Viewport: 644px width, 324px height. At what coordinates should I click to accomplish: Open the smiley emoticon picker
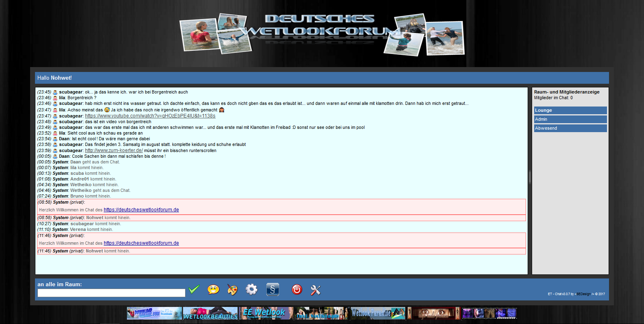click(213, 289)
